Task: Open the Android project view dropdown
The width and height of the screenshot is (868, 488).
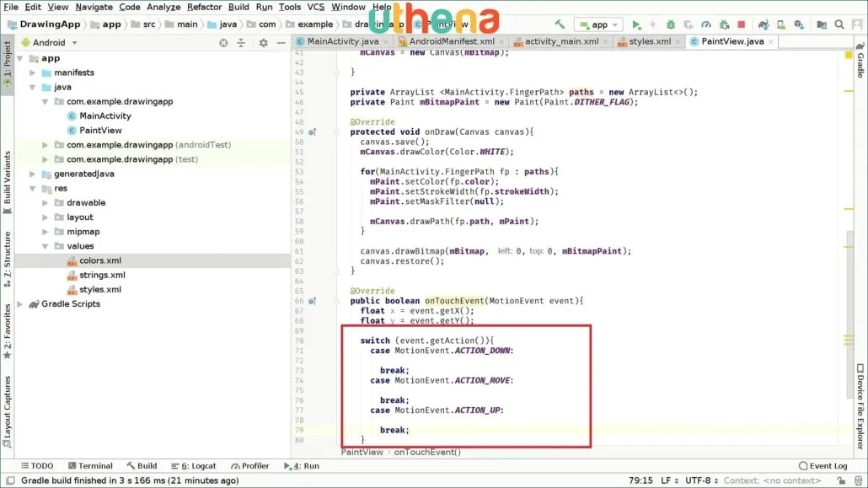Action: tap(49, 43)
